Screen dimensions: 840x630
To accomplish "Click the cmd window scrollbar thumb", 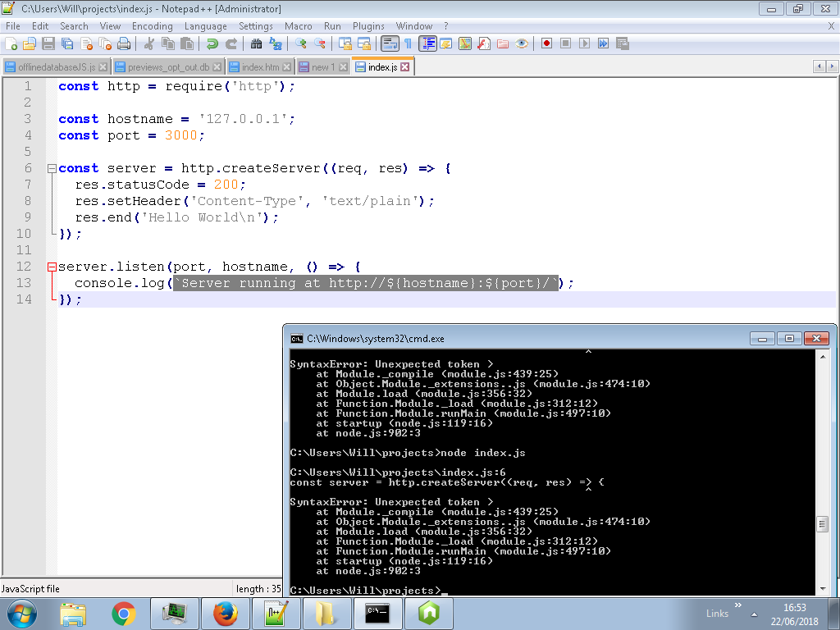I will 823,524.
